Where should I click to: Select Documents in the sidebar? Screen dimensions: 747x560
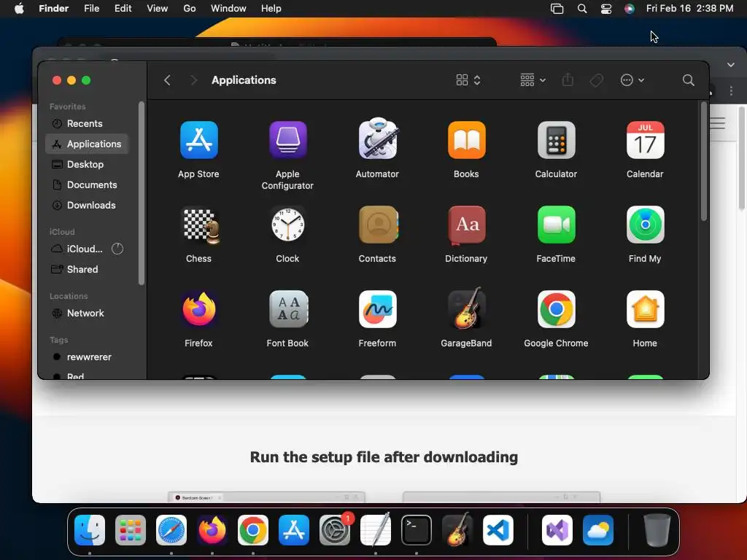pyautogui.click(x=87, y=184)
